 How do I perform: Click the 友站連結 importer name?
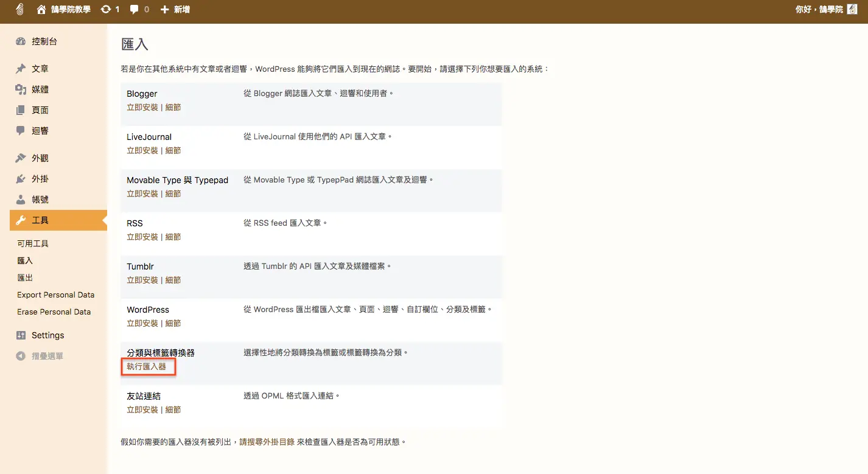click(x=144, y=396)
